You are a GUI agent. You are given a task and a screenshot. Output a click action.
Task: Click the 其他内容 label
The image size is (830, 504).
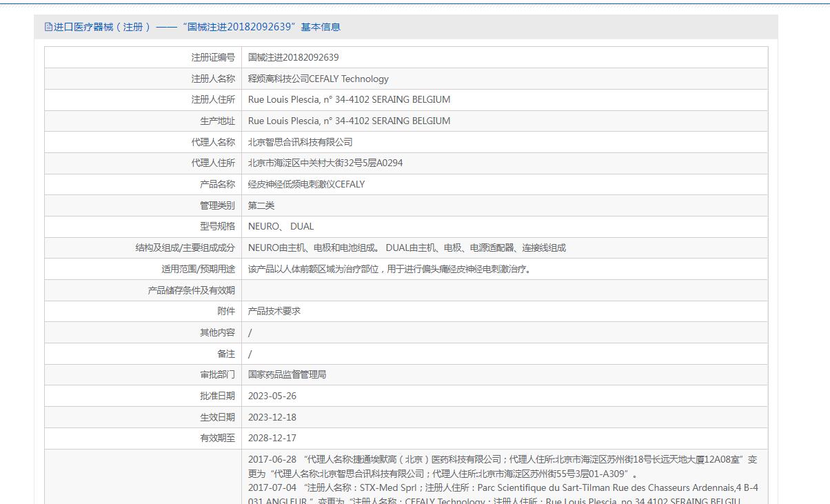coord(217,332)
